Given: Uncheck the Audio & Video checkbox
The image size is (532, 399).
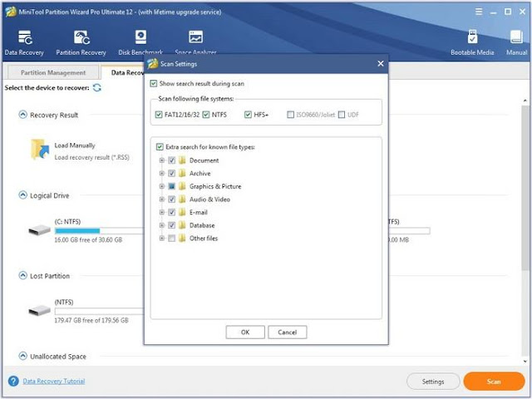Looking at the screenshot, I should pos(172,199).
